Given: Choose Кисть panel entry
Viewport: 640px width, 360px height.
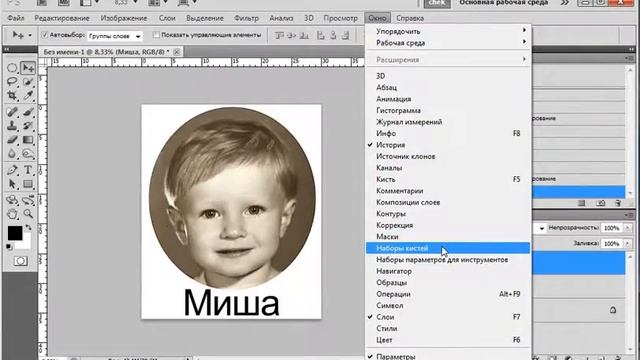Looking at the screenshot, I should coord(448,179).
